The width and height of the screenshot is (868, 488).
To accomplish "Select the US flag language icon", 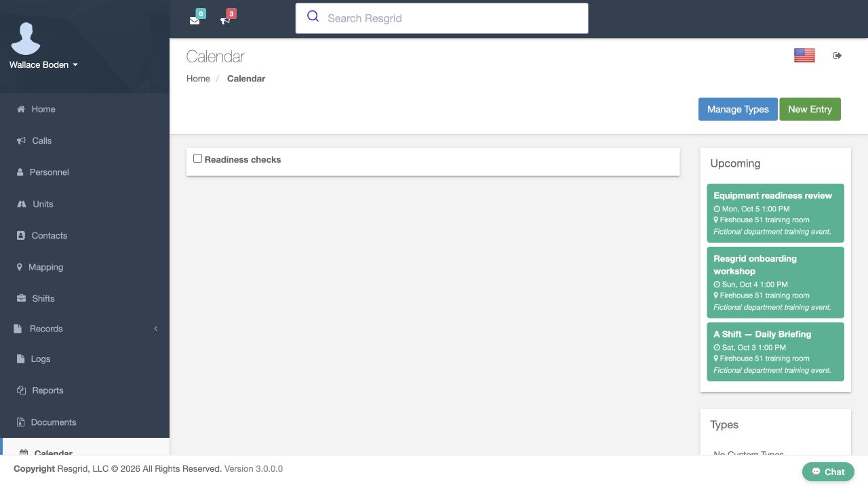I will point(804,56).
